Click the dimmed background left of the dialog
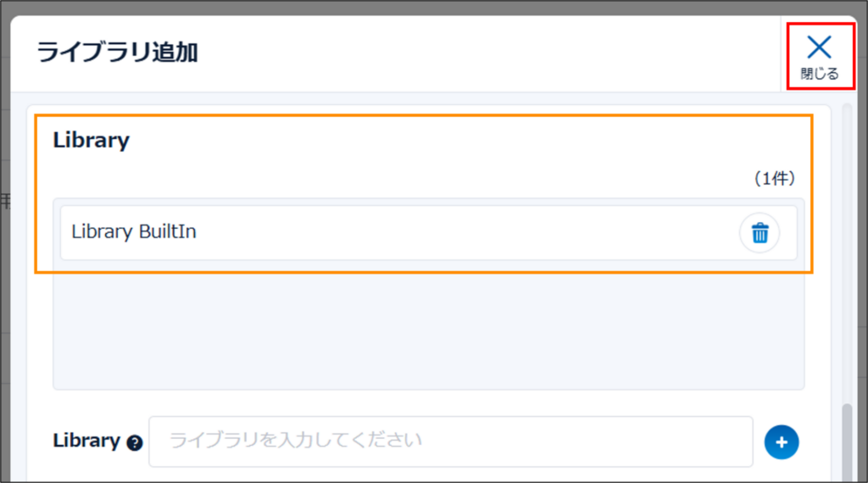Image resolution: width=868 pixels, height=483 pixels. point(4,254)
